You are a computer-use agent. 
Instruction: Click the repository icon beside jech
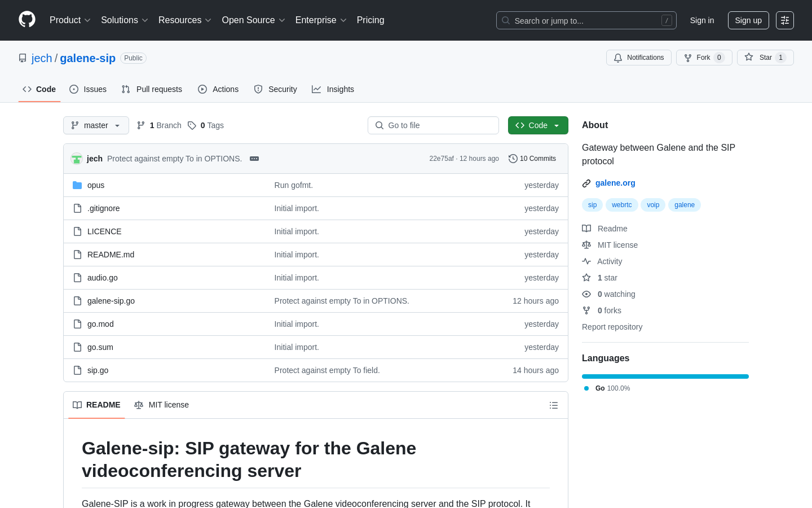pos(23,58)
